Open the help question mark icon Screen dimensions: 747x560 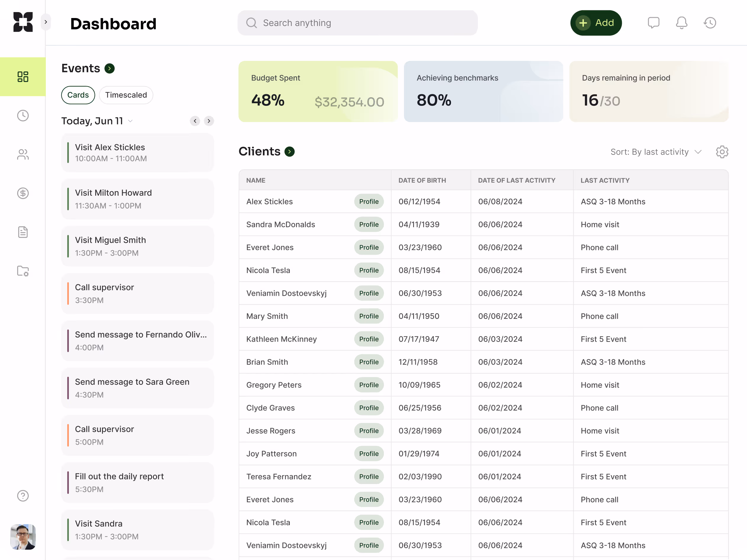tap(23, 496)
